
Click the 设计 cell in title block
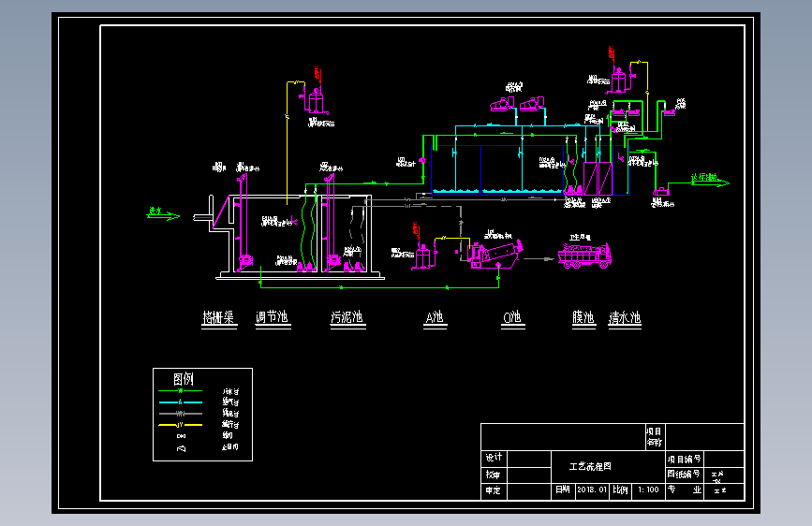[494, 457]
